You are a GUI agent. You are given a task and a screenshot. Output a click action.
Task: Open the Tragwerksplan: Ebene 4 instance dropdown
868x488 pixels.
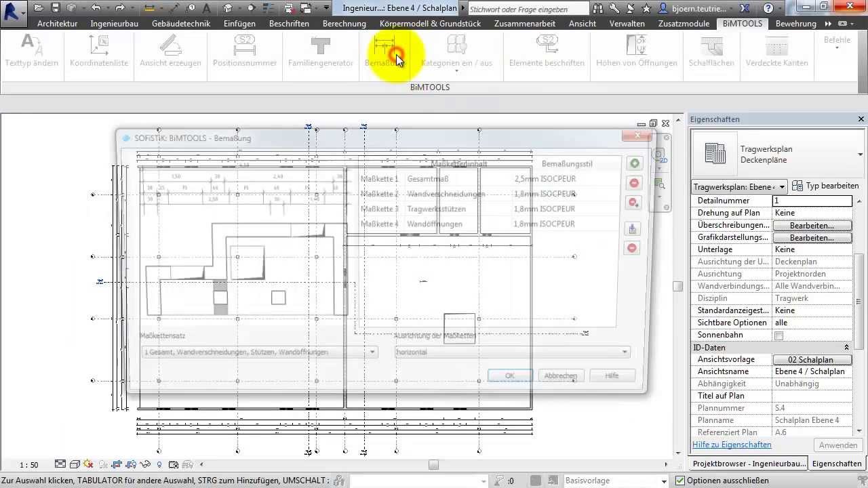pyautogui.click(x=739, y=186)
